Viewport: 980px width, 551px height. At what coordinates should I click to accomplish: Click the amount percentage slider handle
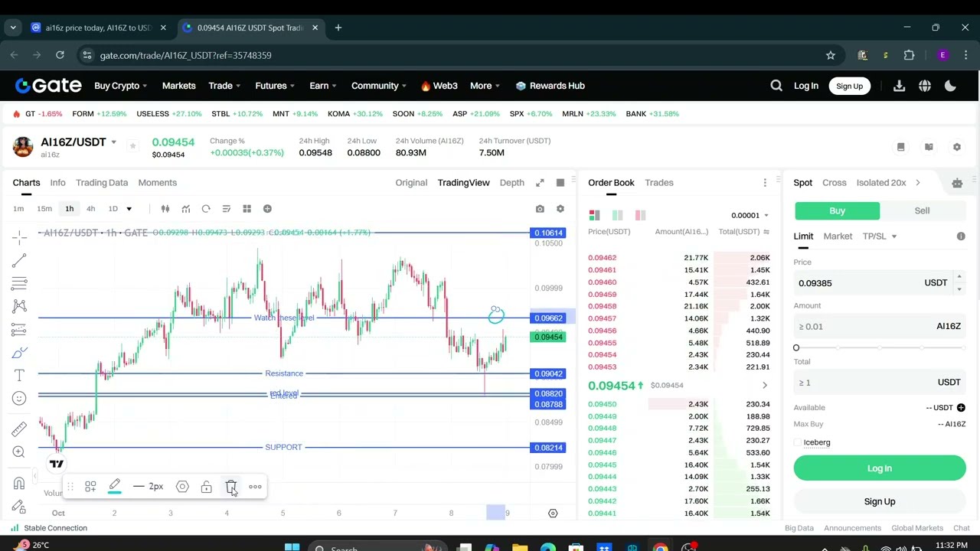point(796,348)
